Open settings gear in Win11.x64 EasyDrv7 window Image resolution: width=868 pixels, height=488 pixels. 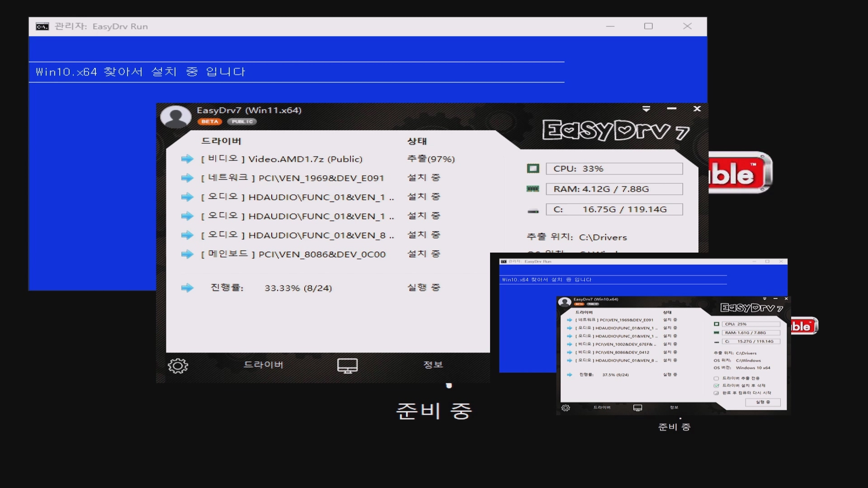point(178,366)
